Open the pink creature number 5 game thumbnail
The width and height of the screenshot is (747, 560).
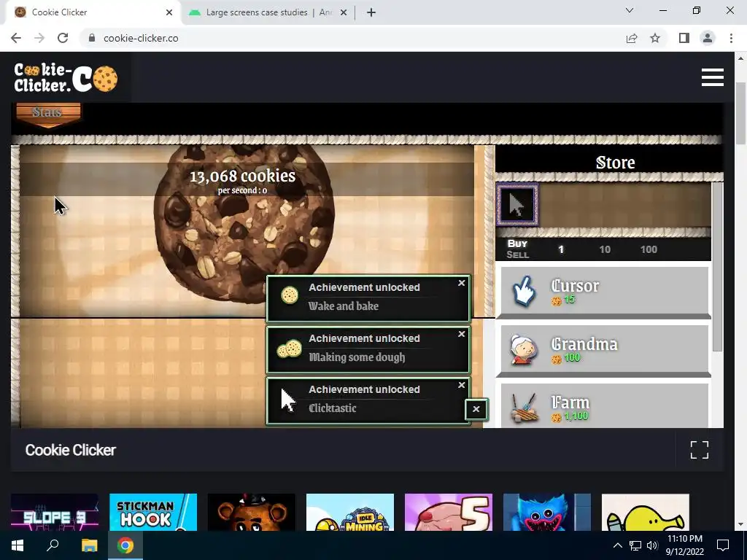449,513
